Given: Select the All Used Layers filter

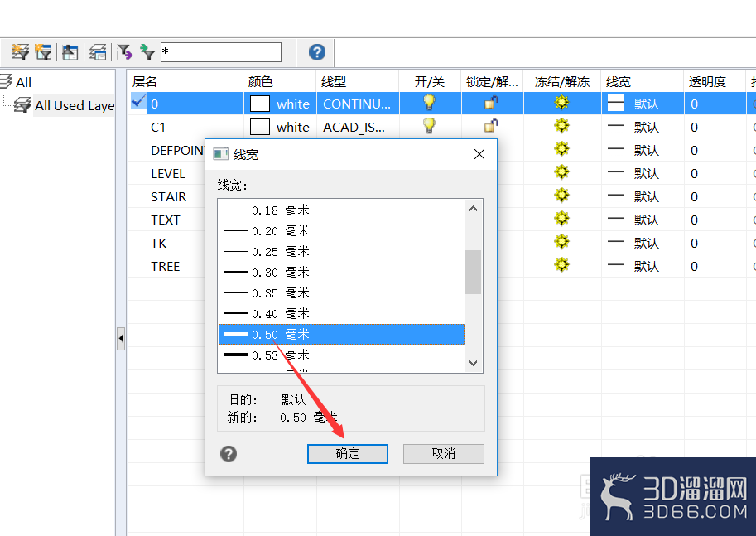Looking at the screenshot, I should point(75,106).
